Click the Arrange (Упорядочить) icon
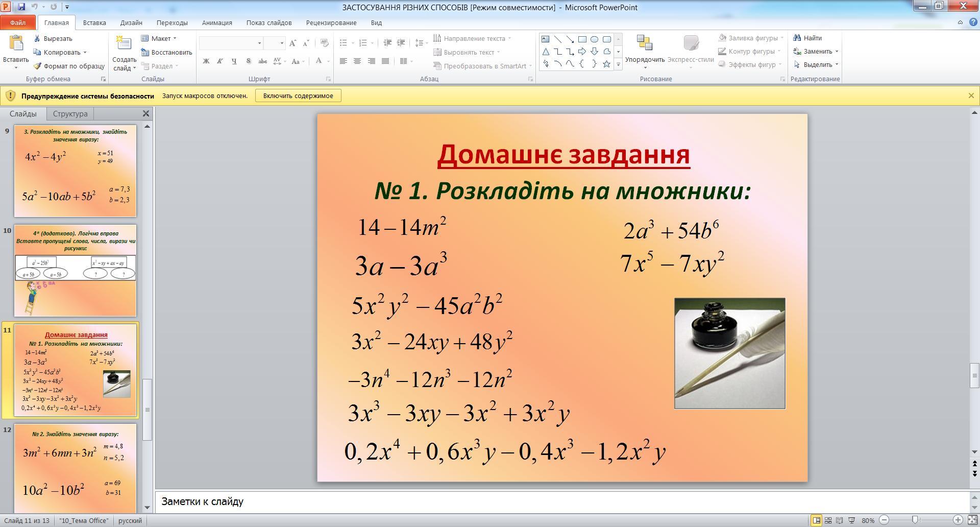This screenshot has width=980, height=527. pyautogui.click(x=645, y=43)
